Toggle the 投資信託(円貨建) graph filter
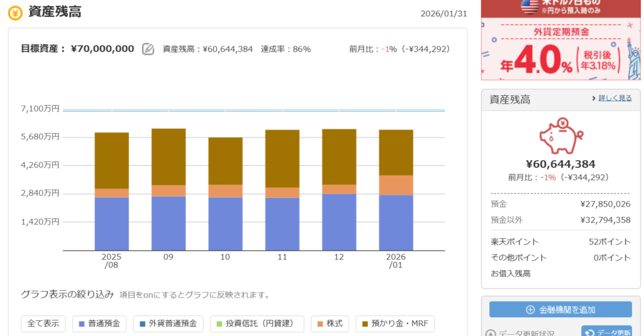The height and width of the screenshot is (336, 644). 257,324
